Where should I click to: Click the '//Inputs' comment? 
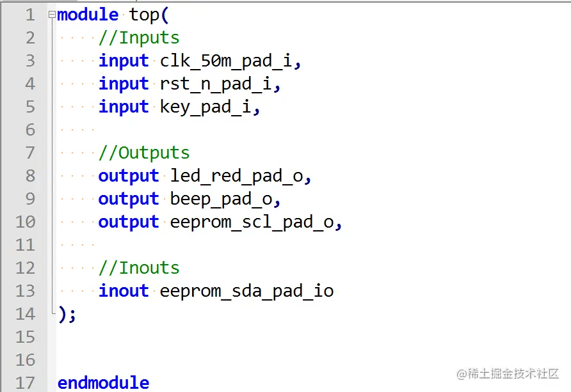click(139, 38)
